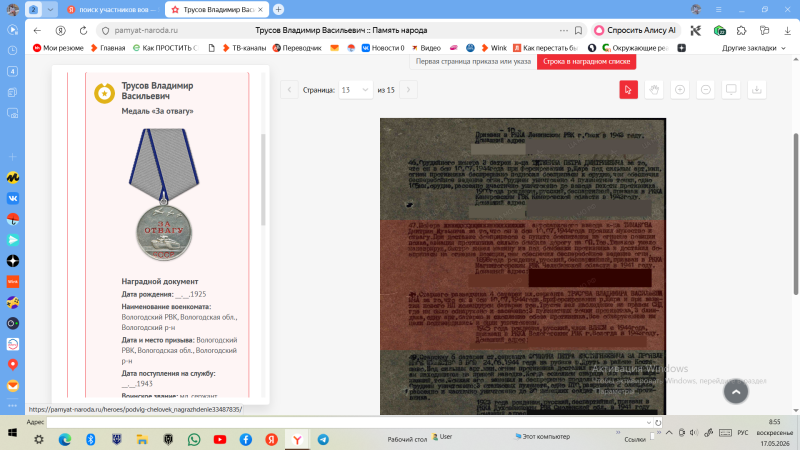This screenshot has height=450, width=800.
Task: Click the page options three-dots in address bar
Action: click(x=563, y=30)
